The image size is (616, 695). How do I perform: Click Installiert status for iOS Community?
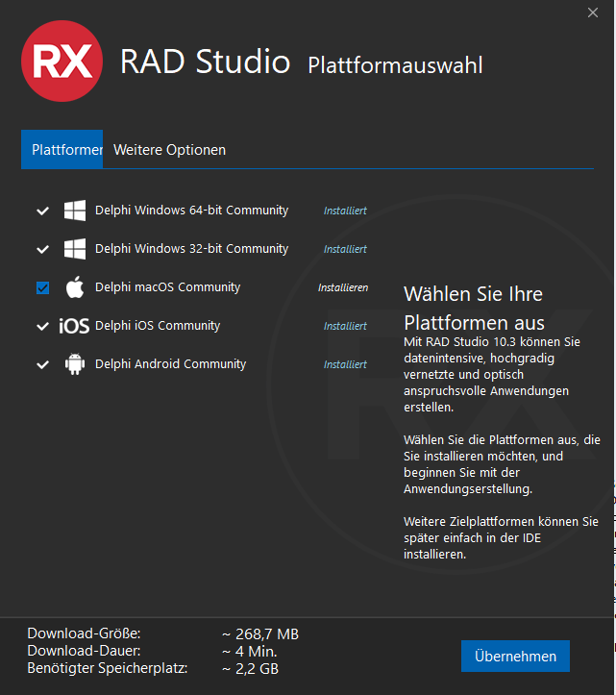345,326
